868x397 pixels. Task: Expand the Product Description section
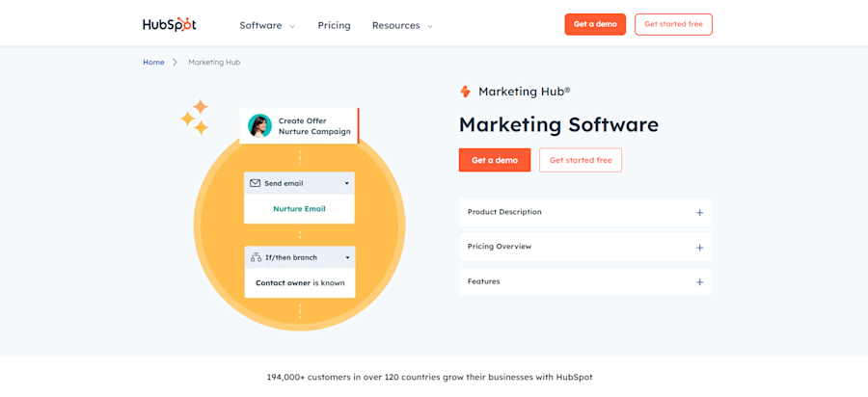(x=585, y=212)
